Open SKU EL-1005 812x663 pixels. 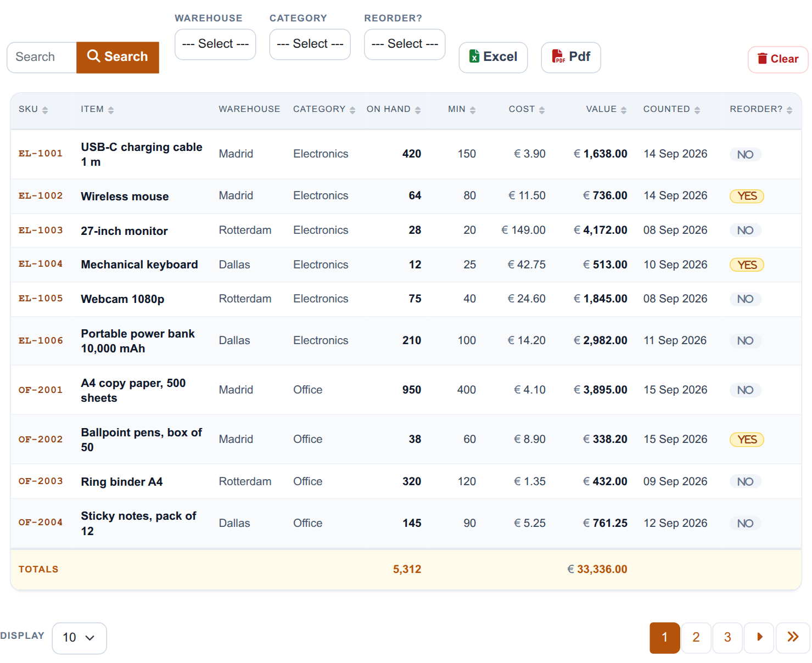[41, 299]
